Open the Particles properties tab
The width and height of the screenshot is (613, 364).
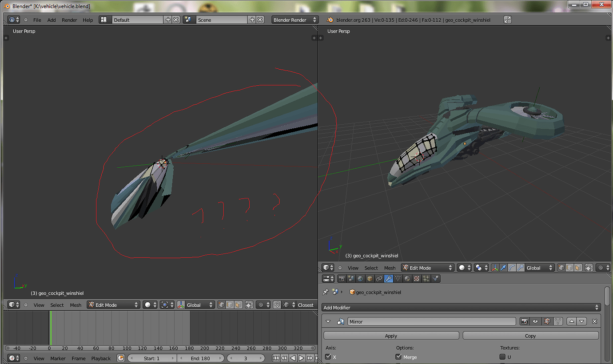[426, 279]
